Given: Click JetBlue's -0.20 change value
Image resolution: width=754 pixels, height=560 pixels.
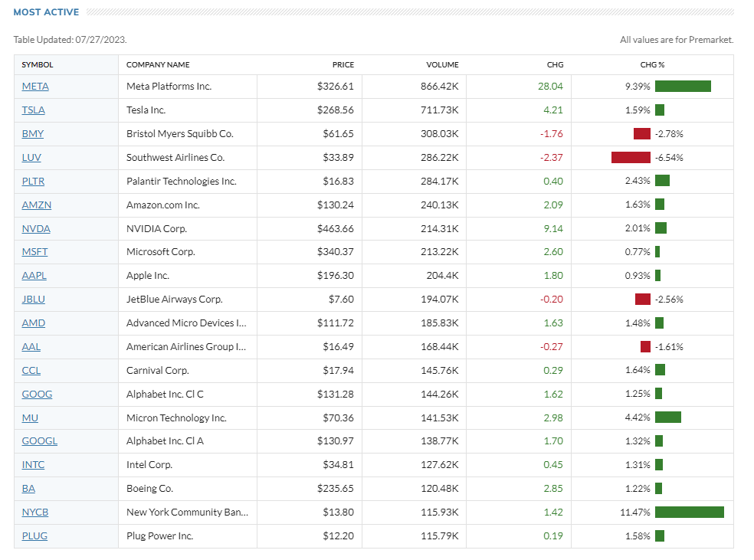Looking at the screenshot, I should 551,300.
